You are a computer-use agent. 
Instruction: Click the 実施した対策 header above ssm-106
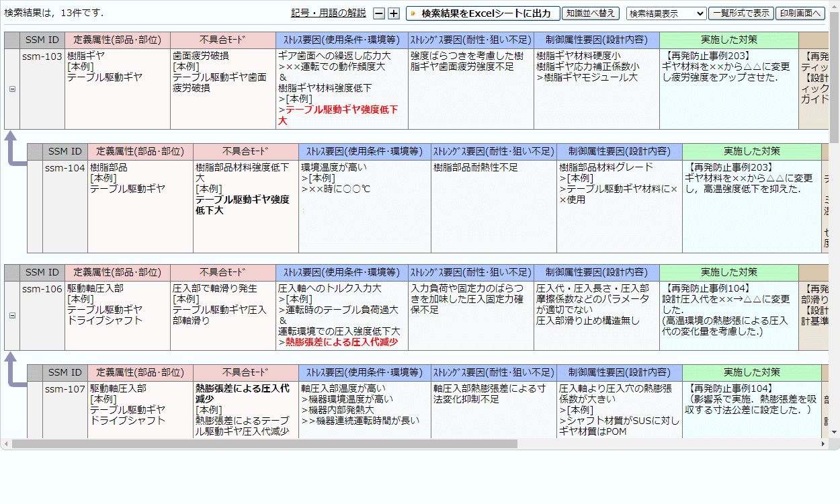(728, 272)
